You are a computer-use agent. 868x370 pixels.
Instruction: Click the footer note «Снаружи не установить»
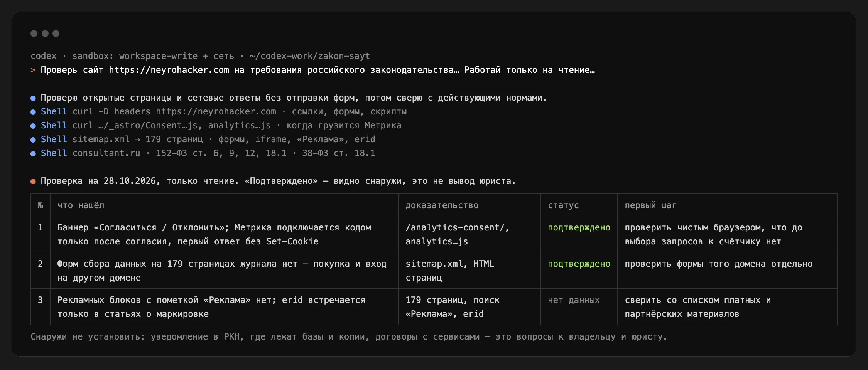[x=349, y=336]
